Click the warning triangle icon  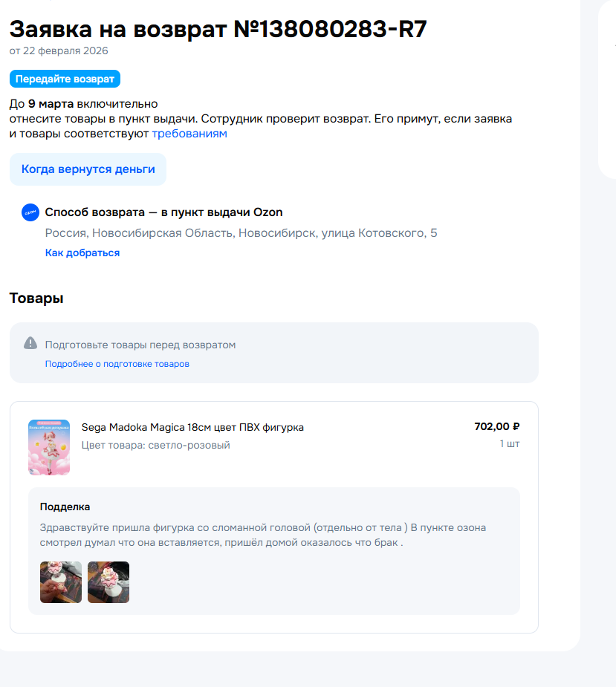pyautogui.click(x=30, y=343)
